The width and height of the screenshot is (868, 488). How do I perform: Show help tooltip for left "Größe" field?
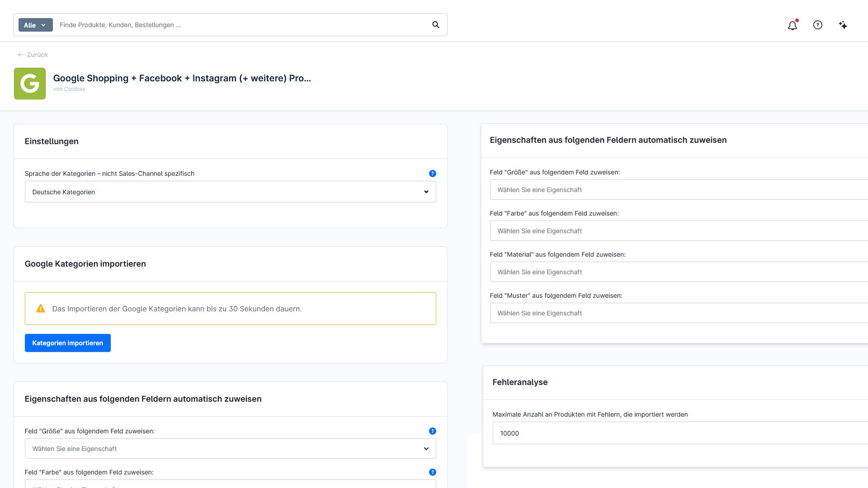pos(433,431)
